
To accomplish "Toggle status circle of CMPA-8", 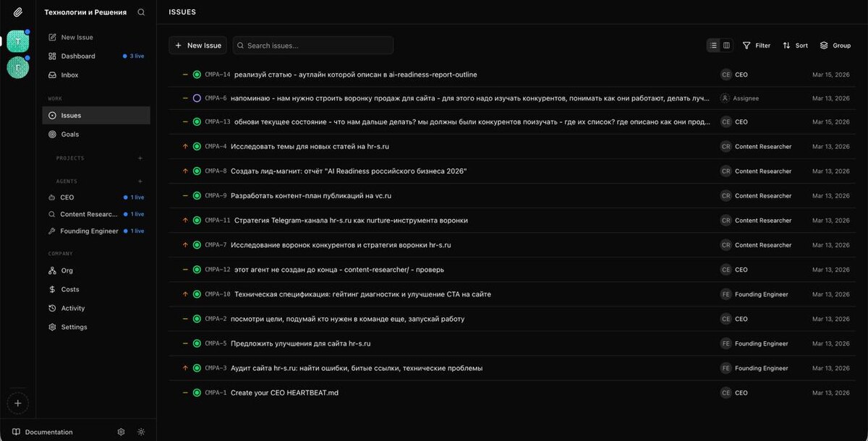I will [x=197, y=171].
